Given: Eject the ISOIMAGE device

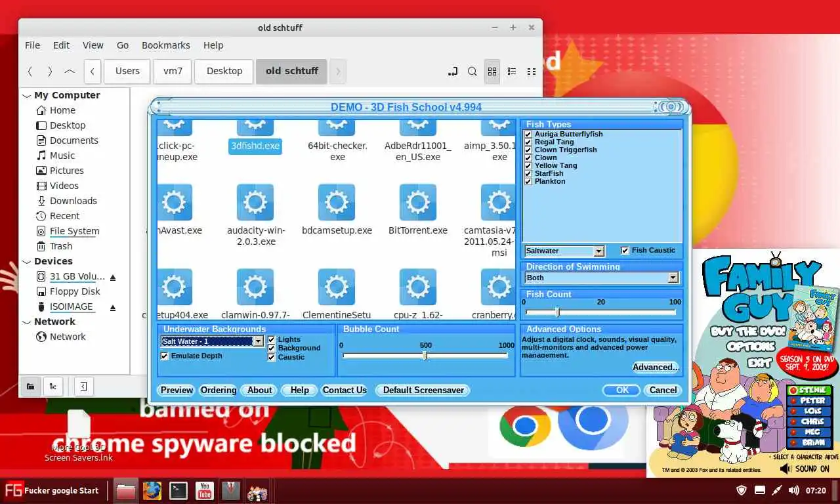Looking at the screenshot, I should [112, 307].
